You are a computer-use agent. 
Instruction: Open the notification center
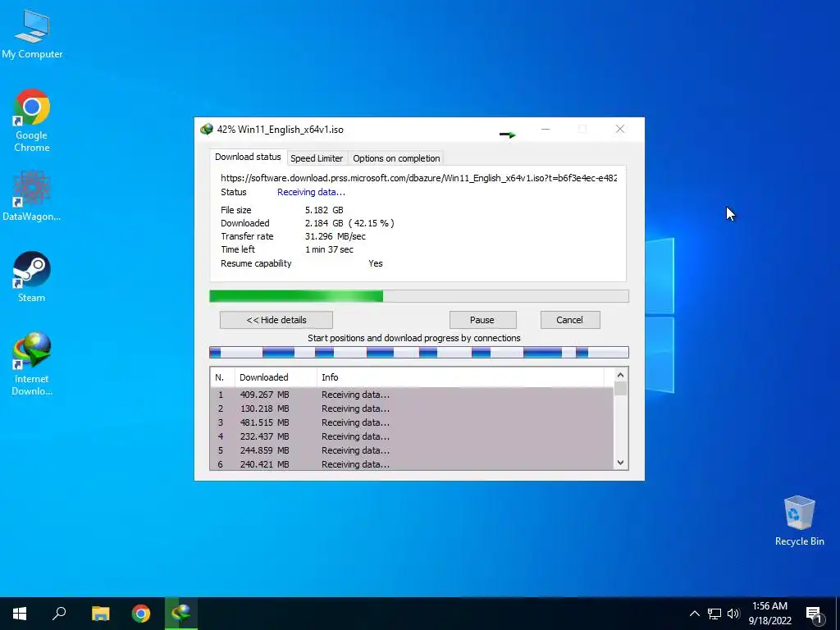click(x=815, y=614)
